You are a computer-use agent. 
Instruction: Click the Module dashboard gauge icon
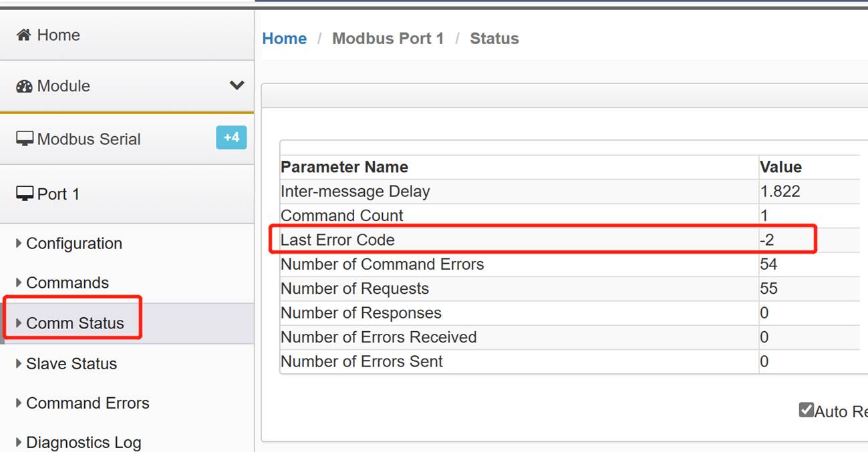(x=24, y=86)
